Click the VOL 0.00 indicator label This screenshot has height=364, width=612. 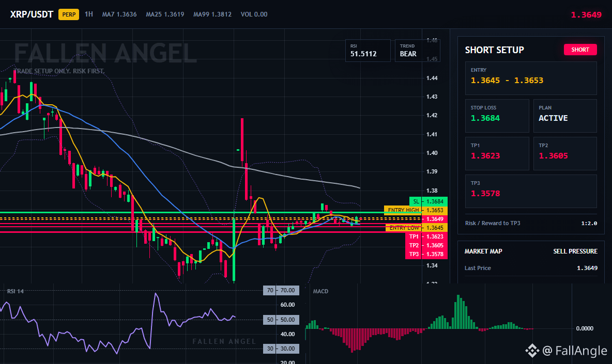[x=254, y=14]
